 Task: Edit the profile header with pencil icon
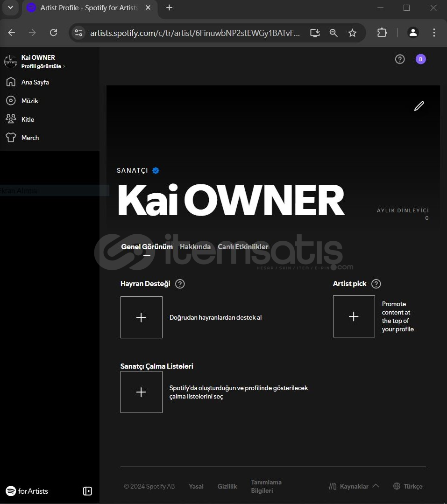click(419, 106)
